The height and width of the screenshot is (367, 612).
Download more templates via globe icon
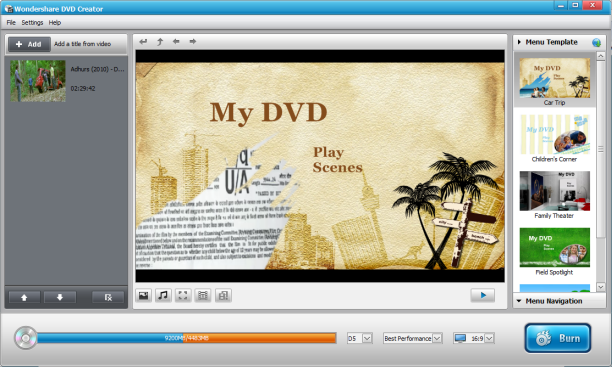[596, 43]
